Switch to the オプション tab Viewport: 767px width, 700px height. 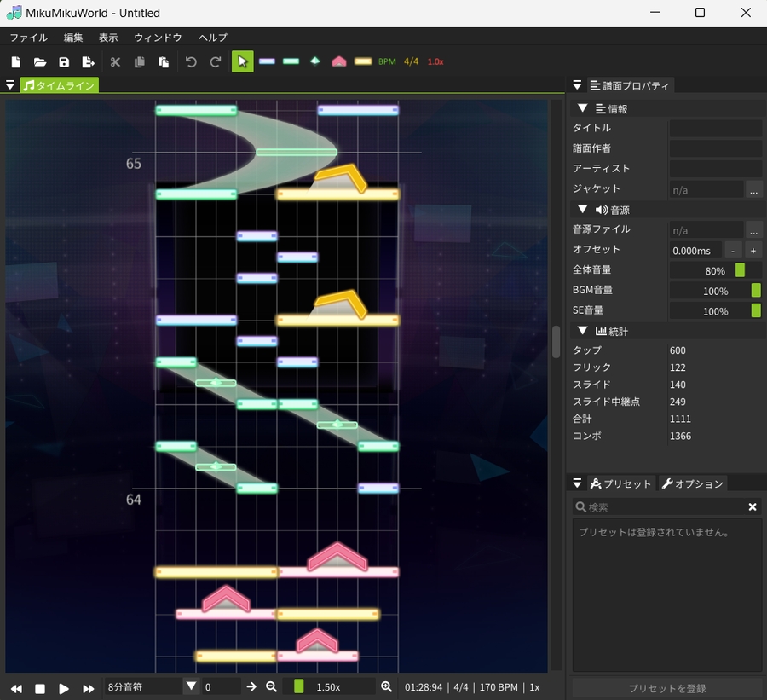[x=692, y=483]
